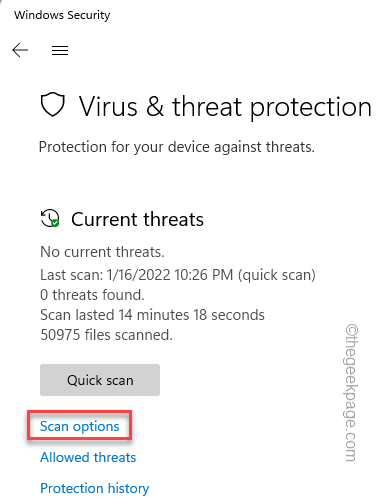Screen dimensions: 388x497
Task: Click the '50975 files scanned.' text
Action: tap(107, 335)
